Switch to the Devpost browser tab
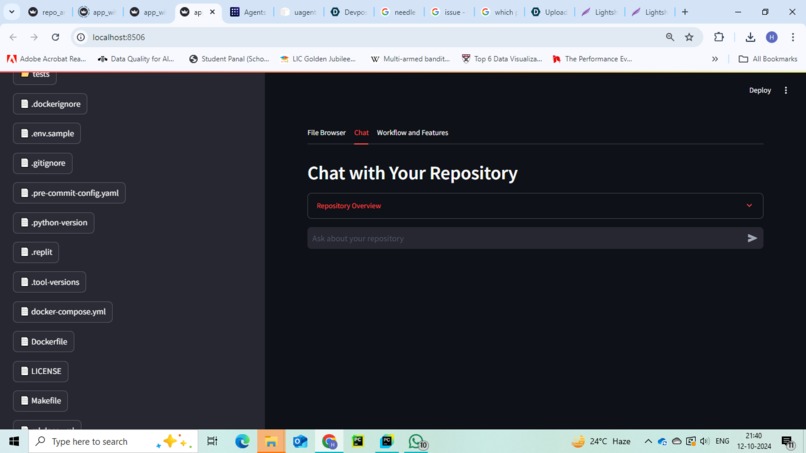806x453 pixels. click(x=349, y=12)
